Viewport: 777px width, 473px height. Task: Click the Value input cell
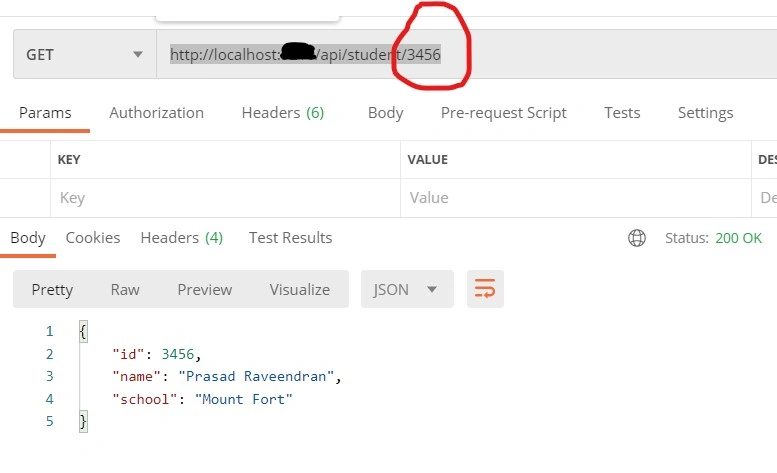tap(576, 198)
